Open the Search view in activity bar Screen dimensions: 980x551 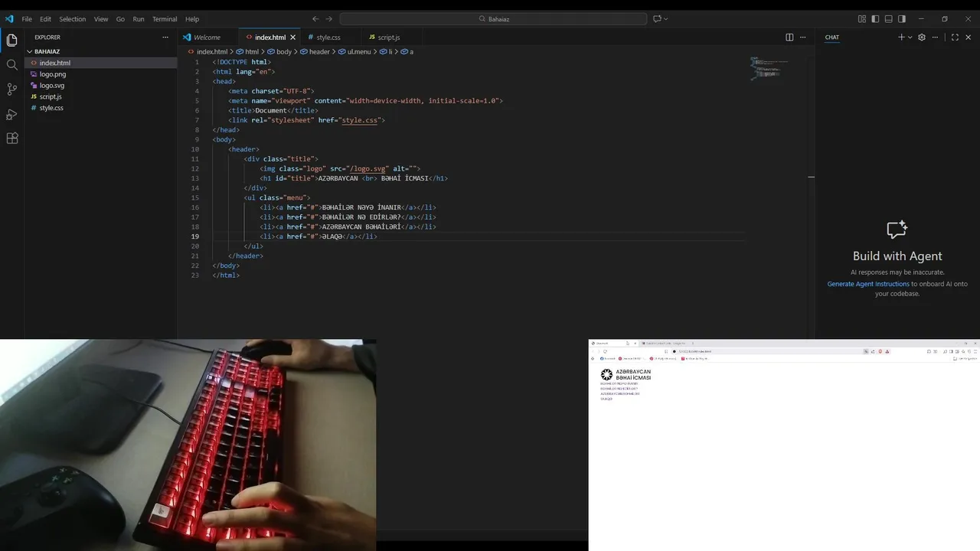11,65
